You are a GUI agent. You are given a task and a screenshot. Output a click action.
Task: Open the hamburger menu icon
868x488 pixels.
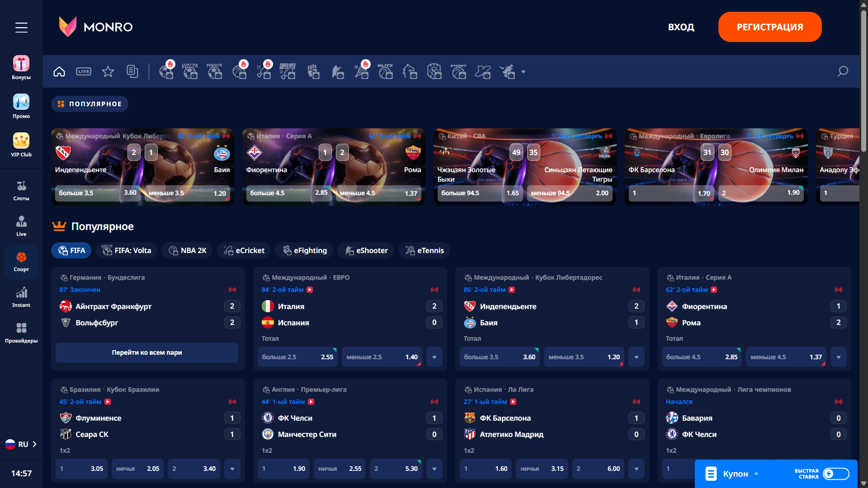[x=21, y=28]
